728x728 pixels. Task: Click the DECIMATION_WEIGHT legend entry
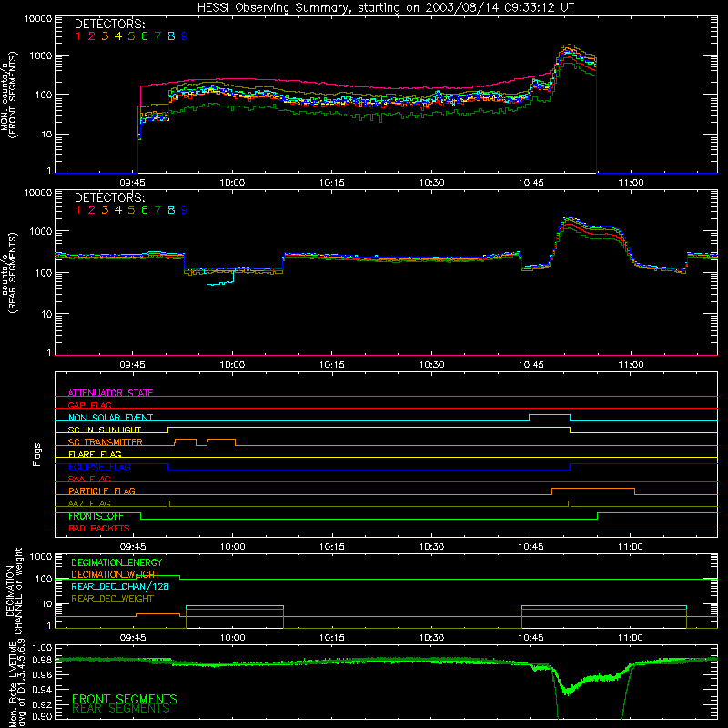tap(116, 574)
